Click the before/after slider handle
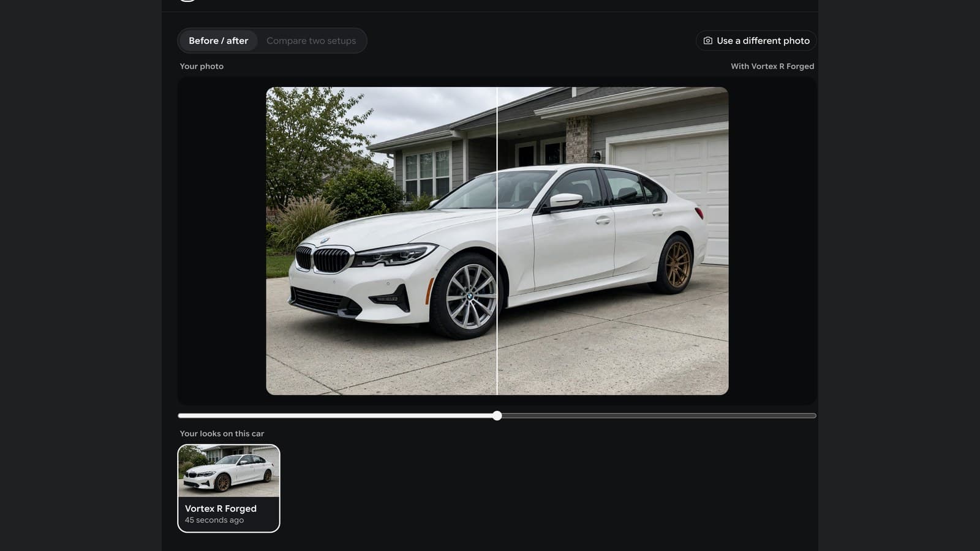980x551 pixels. [497, 416]
